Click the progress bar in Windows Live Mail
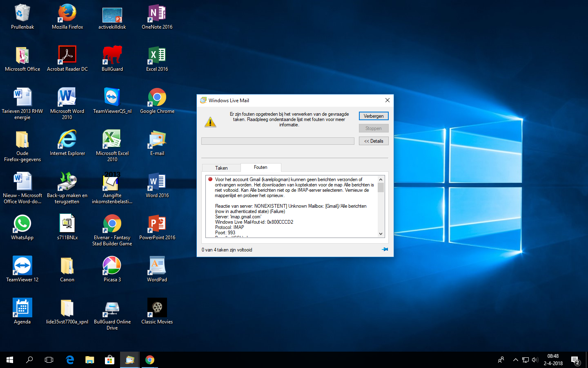 (x=278, y=141)
